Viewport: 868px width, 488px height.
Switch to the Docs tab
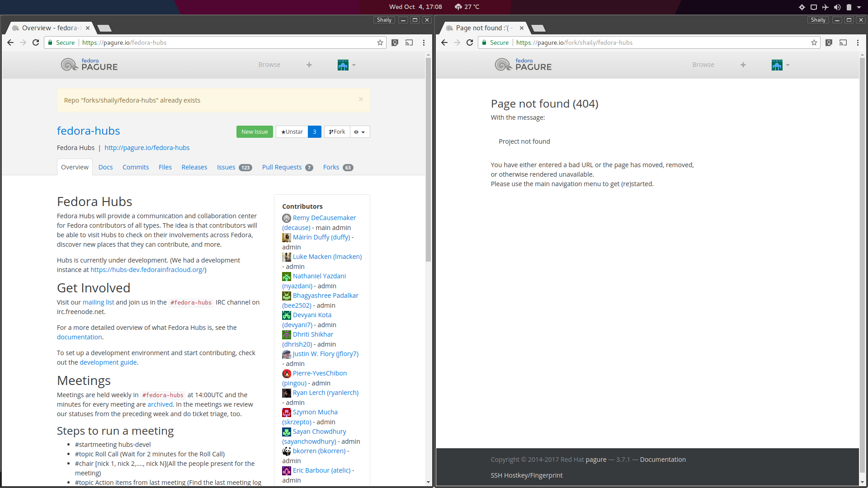106,167
